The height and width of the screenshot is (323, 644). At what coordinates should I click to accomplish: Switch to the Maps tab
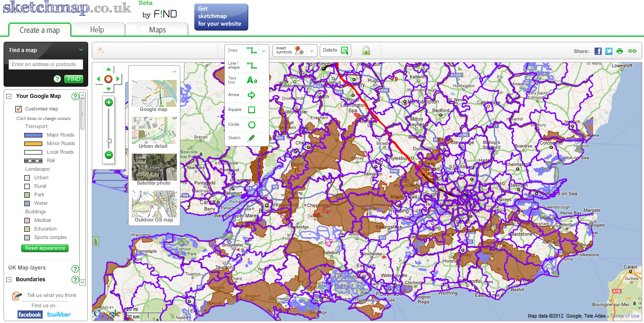click(157, 29)
